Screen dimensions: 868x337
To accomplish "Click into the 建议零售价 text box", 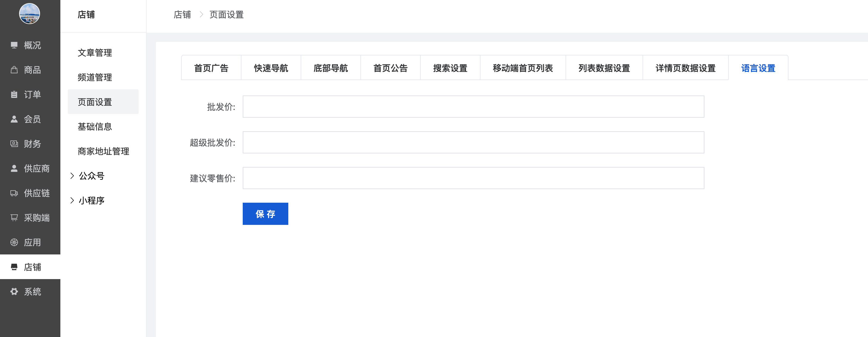I will pos(473,178).
